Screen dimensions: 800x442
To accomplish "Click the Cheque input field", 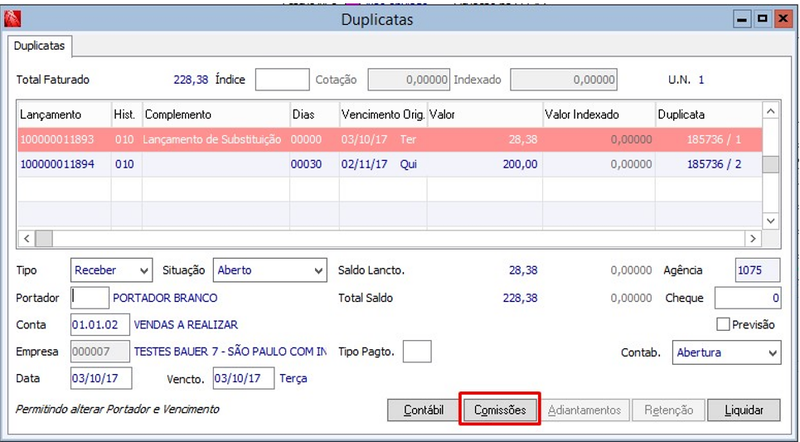I will tap(747, 298).
